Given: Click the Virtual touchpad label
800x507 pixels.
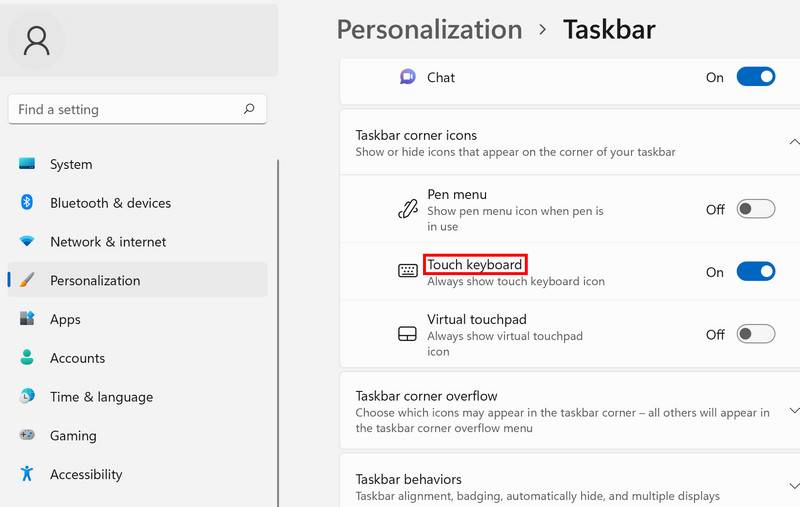Looking at the screenshot, I should pos(477,319).
